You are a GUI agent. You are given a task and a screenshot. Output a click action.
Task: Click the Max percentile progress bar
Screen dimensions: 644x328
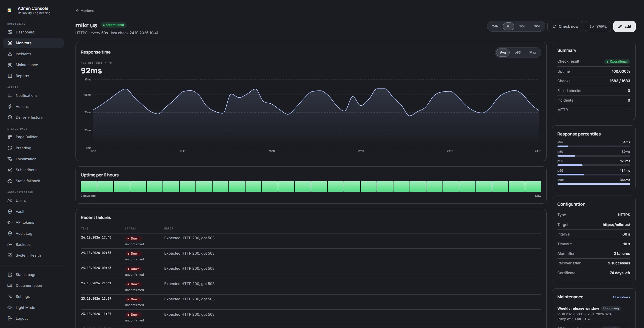[594, 184]
